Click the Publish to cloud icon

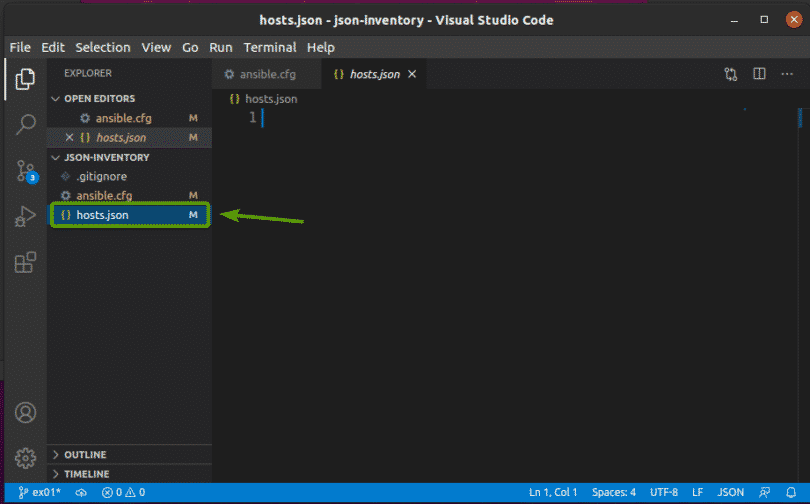(x=81, y=492)
